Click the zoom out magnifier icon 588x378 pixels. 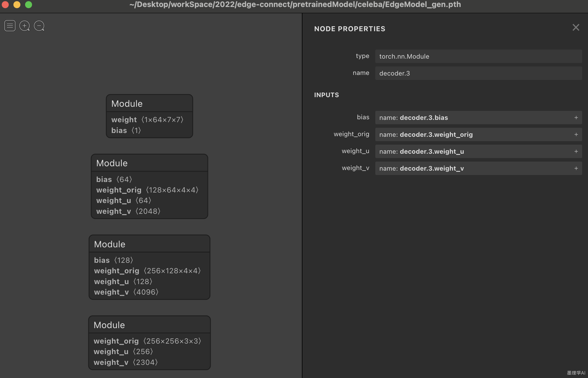(x=39, y=26)
